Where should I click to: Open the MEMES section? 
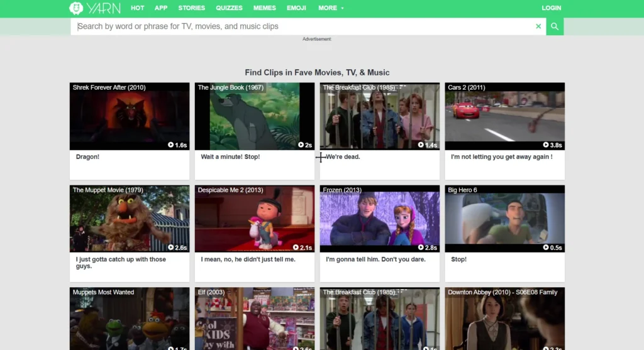tap(265, 8)
